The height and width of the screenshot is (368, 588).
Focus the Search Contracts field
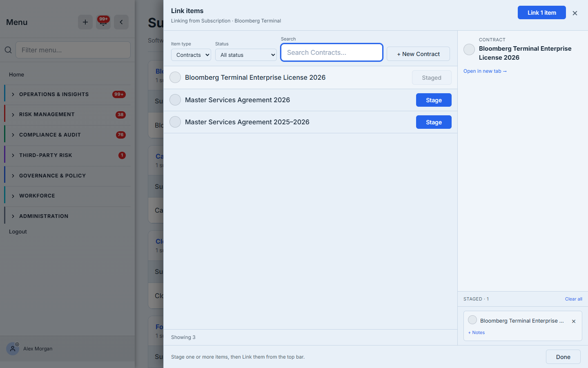pos(332,52)
